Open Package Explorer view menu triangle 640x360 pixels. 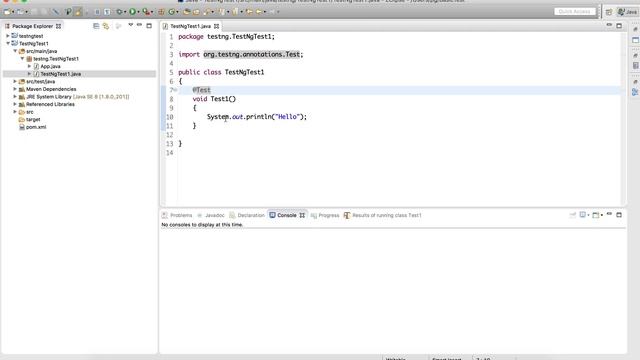131,25
